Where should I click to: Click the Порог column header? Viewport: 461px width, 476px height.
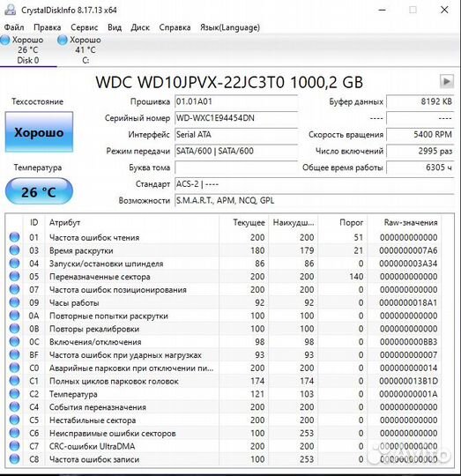click(342, 222)
